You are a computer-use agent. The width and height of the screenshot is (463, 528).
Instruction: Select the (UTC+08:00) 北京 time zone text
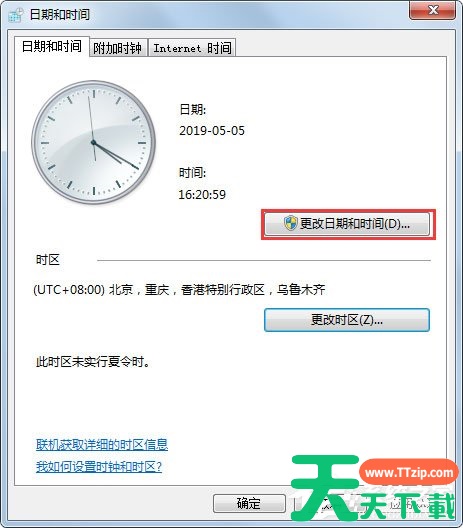pos(179,290)
